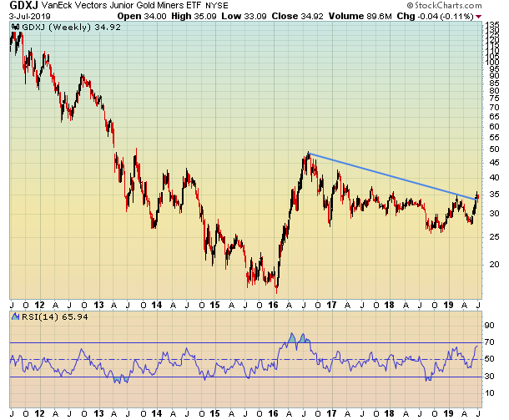
Task: Click the 20 label on the price axis
Action: pyautogui.click(x=494, y=265)
